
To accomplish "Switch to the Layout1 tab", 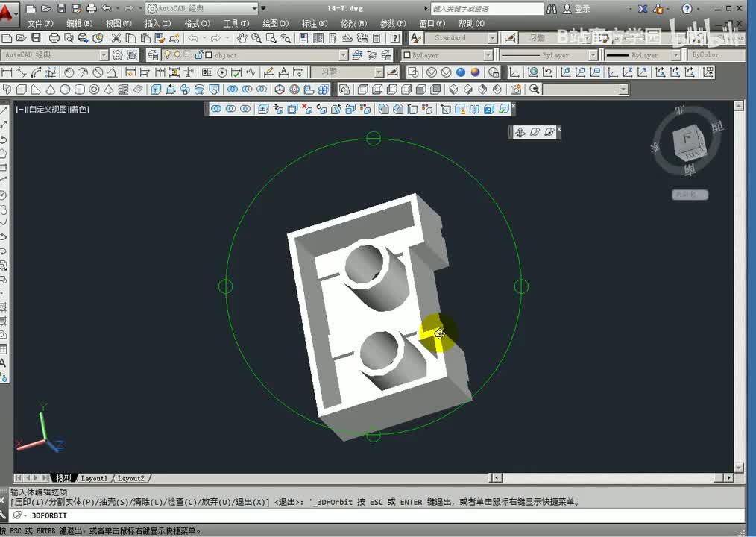I will [94, 478].
